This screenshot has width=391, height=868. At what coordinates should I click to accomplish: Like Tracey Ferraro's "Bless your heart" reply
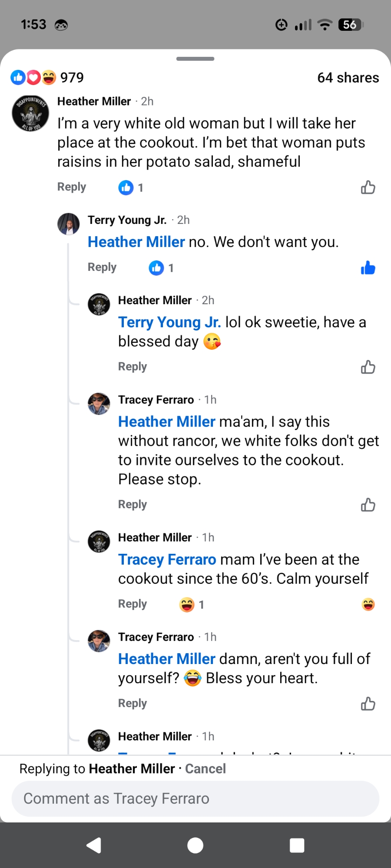tap(368, 704)
